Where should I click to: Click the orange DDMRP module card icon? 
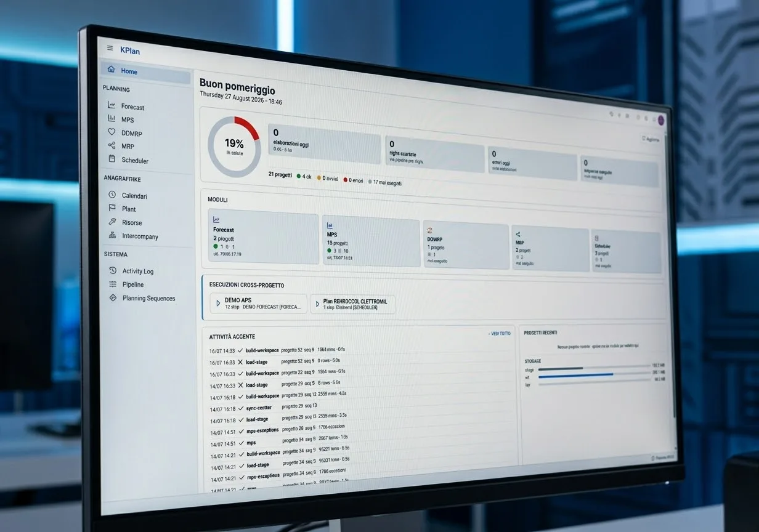click(429, 230)
